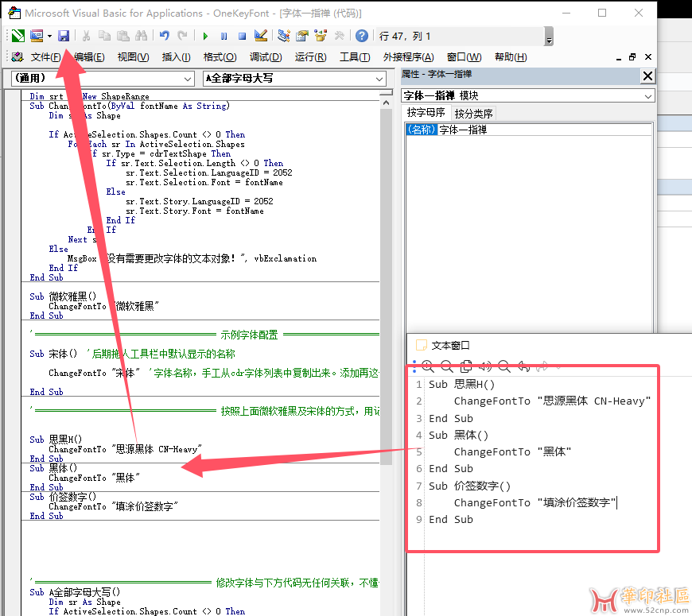Copy selected code from the VBA toolbar

coord(104,36)
